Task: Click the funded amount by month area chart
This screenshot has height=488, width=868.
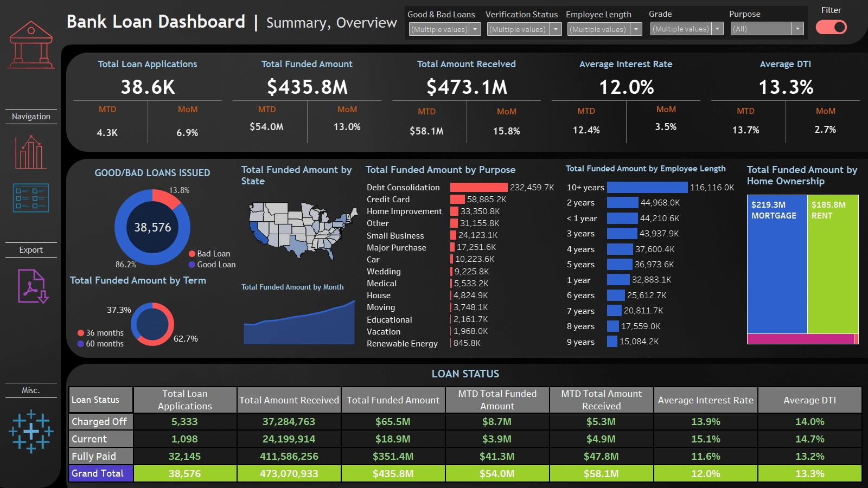Action: coord(299,323)
